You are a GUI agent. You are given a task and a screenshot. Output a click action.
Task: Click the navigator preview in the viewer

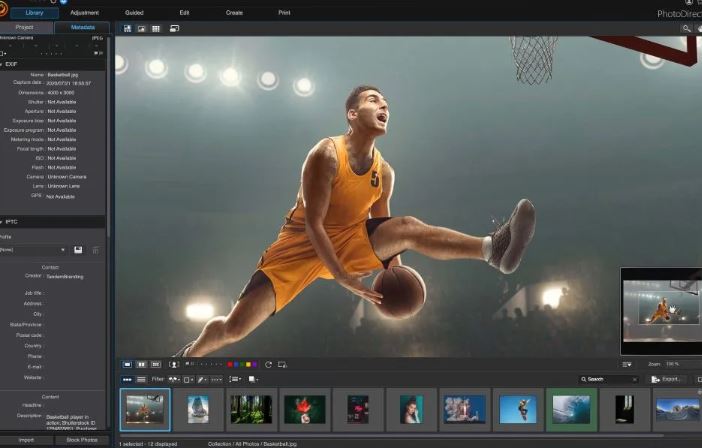(x=661, y=311)
